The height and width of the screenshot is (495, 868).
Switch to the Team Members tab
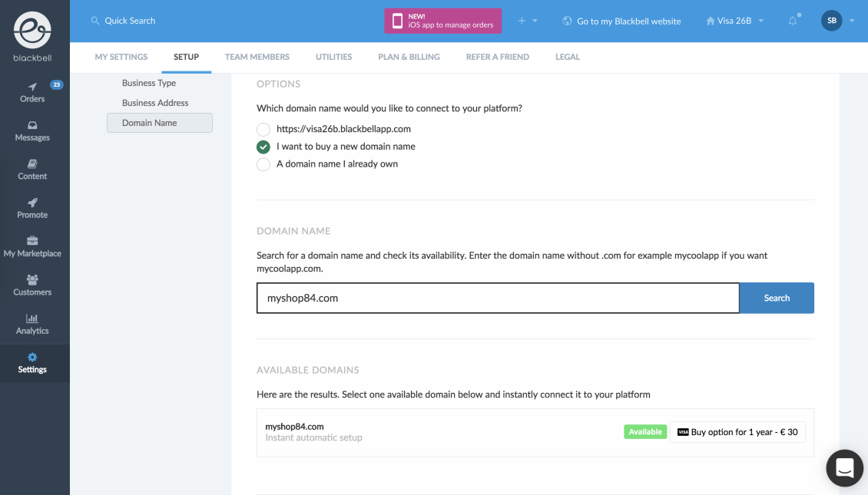point(257,57)
